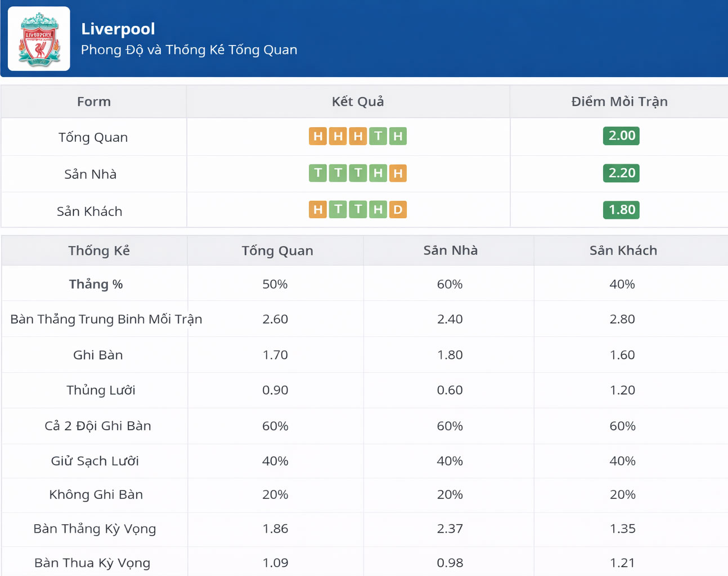Click the 'Sân Nhà' column header in stats table
This screenshot has height=576, width=728.
point(451,250)
